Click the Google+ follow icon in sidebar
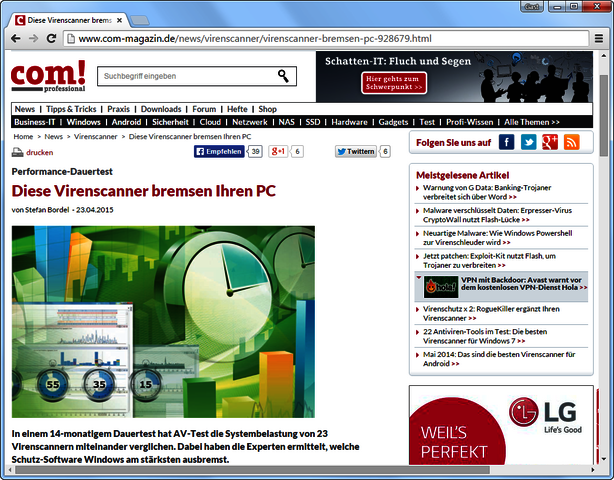The height and width of the screenshot is (480, 614). click(x=549, y=142)
